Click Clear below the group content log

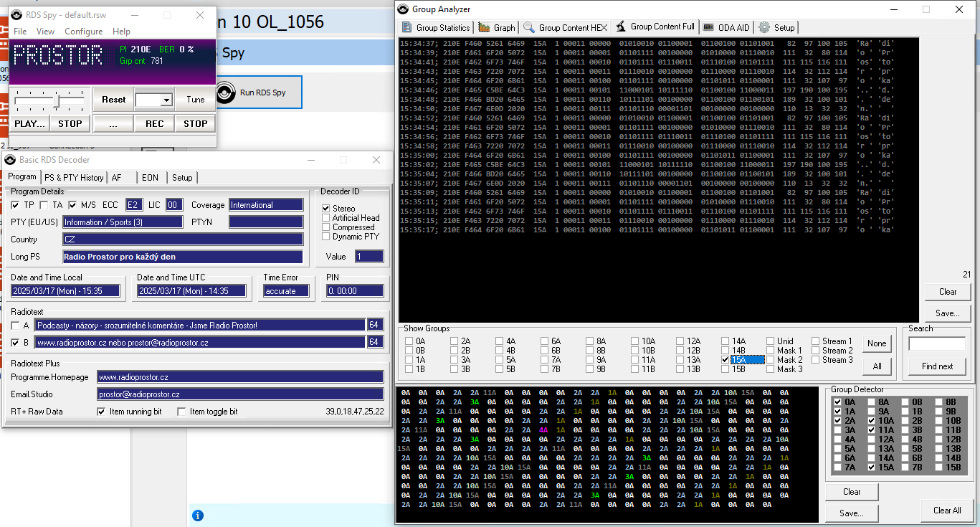point(948,292)
